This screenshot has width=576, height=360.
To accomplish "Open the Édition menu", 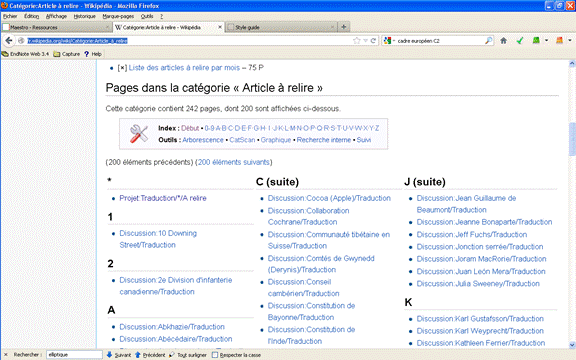I will (32, 16).
